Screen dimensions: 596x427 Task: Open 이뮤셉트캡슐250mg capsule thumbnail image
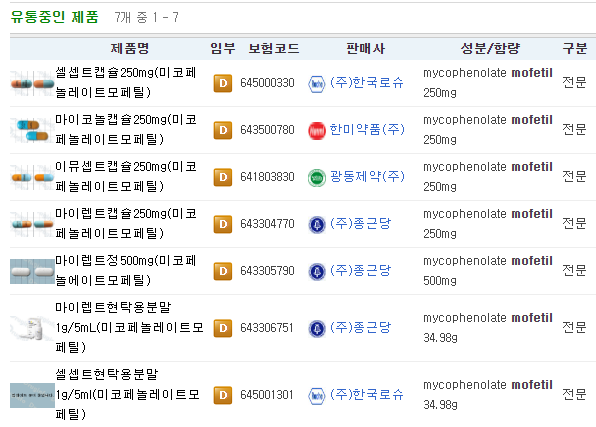click(32, 177)
